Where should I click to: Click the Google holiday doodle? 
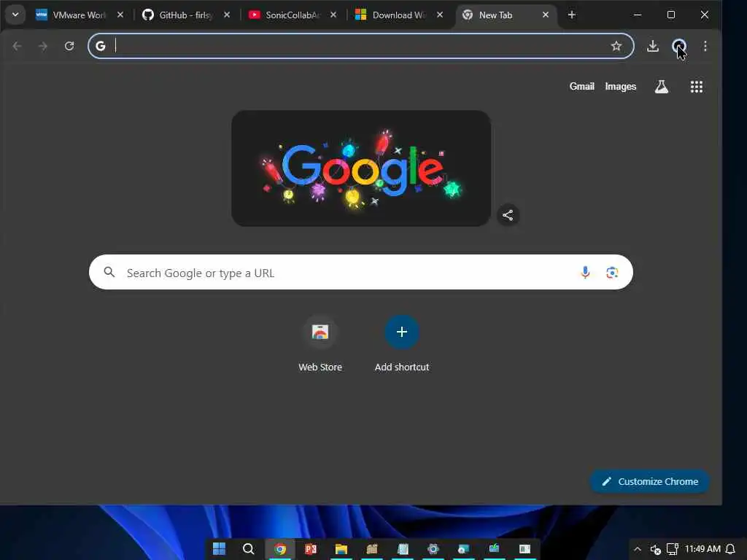coord(361,168)
